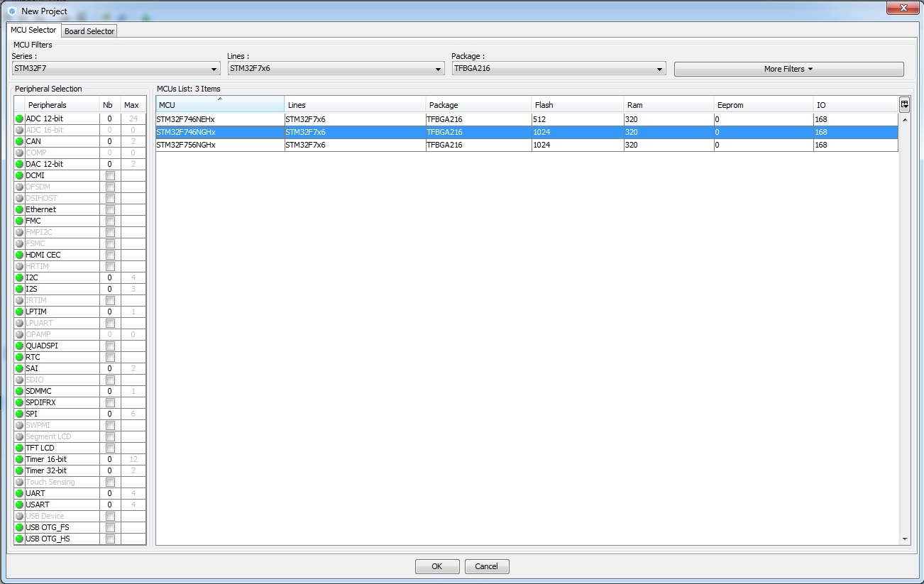Check the RTC peripheral checkbox
Viewport: 924px width, 584px height.
(110, 357)
